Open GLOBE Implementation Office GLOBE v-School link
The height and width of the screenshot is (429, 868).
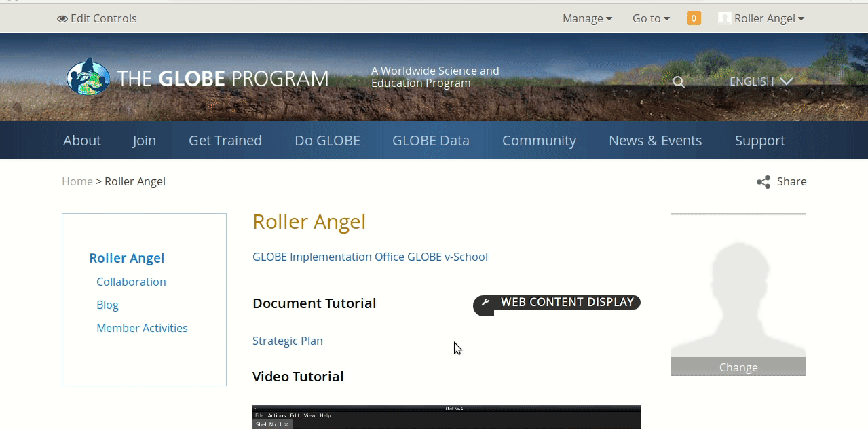point(370,257)
